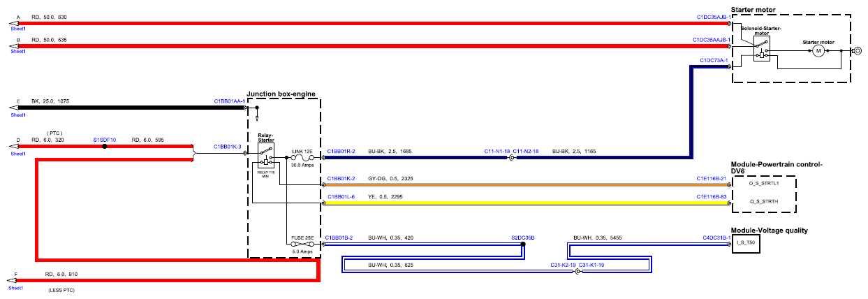Open connector link C1DC73A-1
This screenshot has width=868, height=299.
714,60
